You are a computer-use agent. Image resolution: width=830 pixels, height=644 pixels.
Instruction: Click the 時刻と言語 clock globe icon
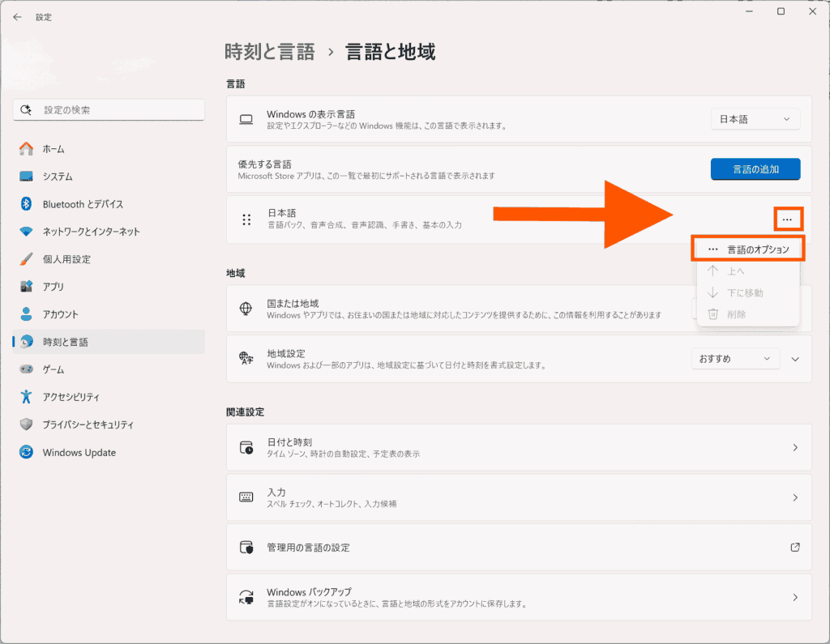[26, 342]
